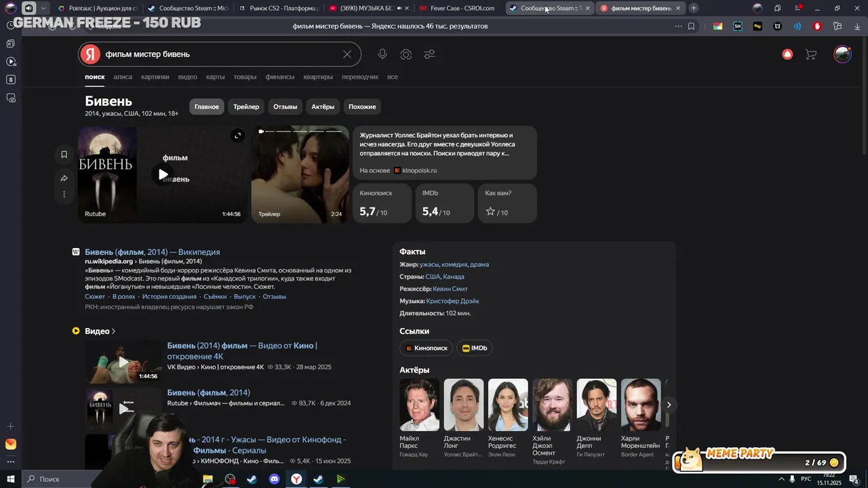Viewport: 868px width, 488px height.
Task: Bookmark the page in address bar
Action: click(691, 26)
